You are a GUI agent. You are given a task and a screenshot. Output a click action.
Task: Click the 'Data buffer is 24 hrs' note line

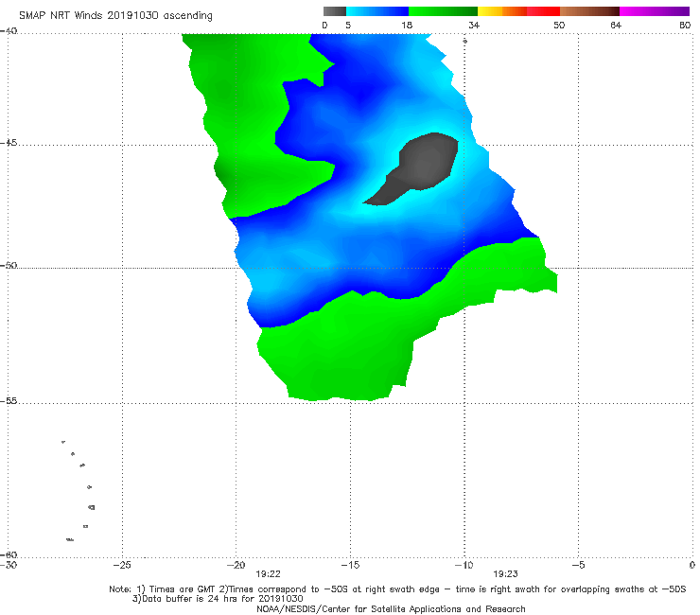[218, 599]
